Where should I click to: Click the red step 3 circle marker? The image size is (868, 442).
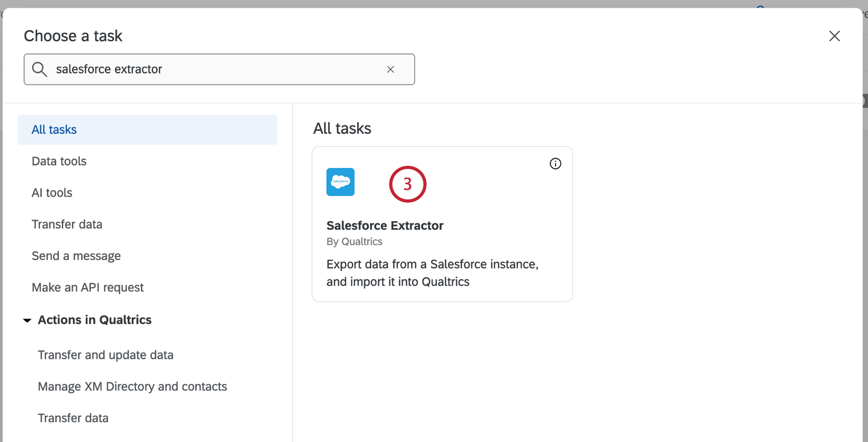pyautogui.click(x=407, y=184)
